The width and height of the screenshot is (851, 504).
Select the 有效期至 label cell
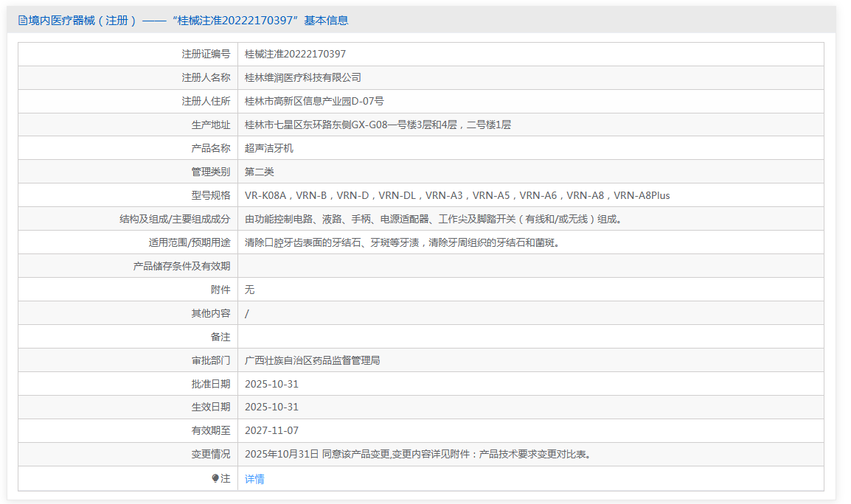(x=128, y=431)
